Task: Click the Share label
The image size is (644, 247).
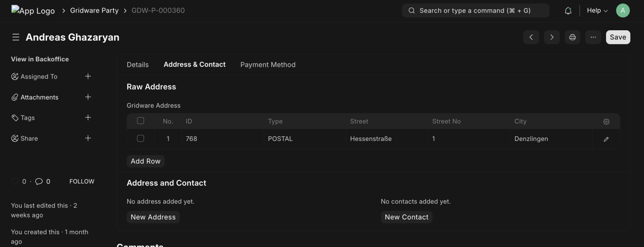Action: pyautogui.click(x=29, y=138)
